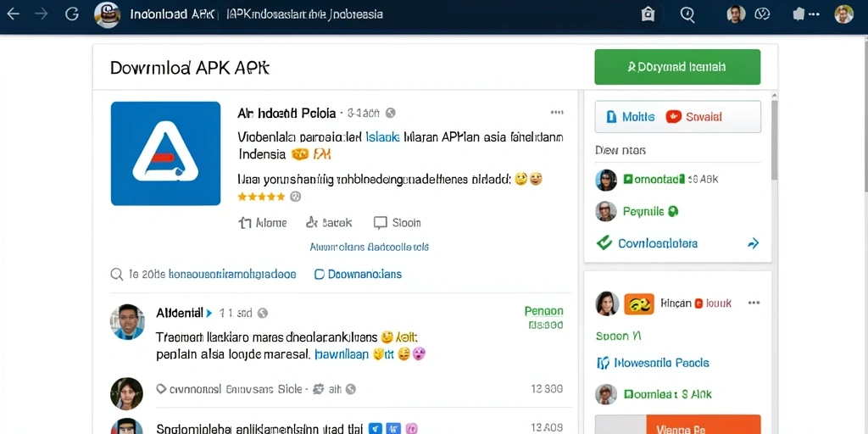Click the tag icon before 'cwnnonosl'

click(x=161, y=389)
